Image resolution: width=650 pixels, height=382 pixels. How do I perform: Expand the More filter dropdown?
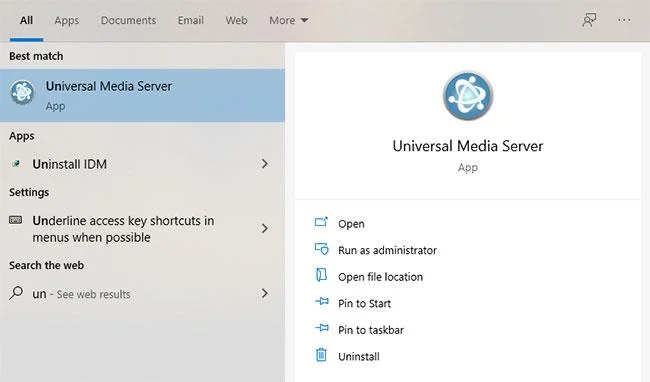(x=288, y=20)
